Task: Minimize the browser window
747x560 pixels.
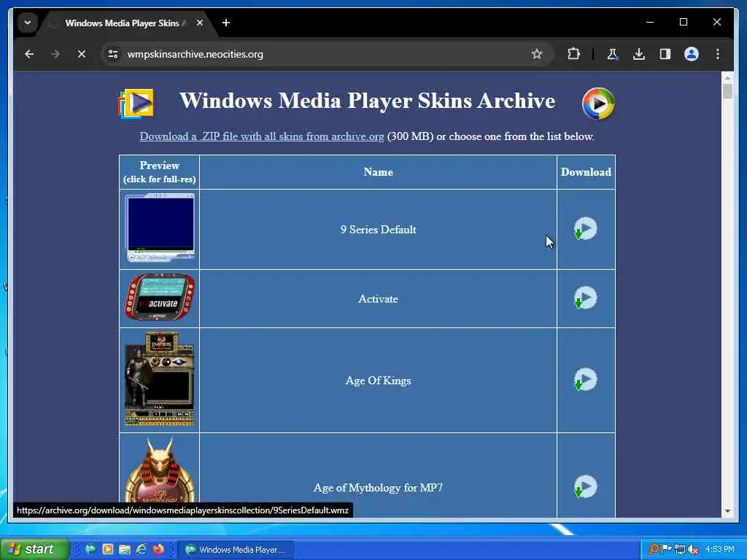Action: 650,22
